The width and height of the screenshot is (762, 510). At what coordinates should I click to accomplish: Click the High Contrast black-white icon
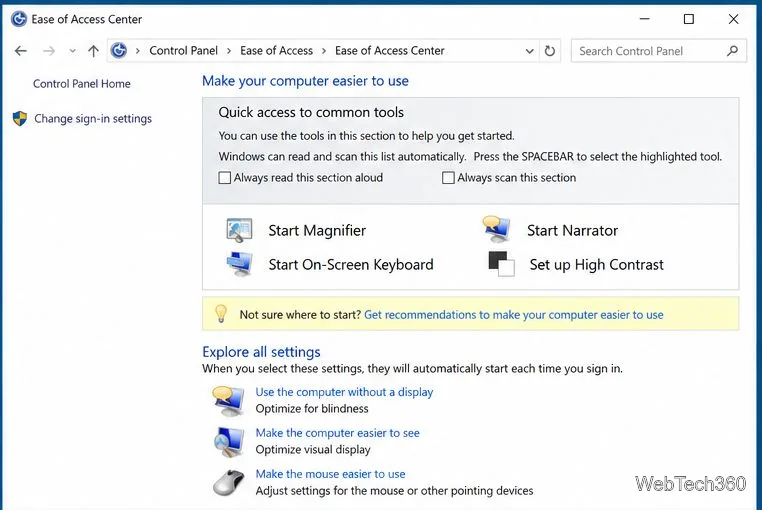(501, 264)
